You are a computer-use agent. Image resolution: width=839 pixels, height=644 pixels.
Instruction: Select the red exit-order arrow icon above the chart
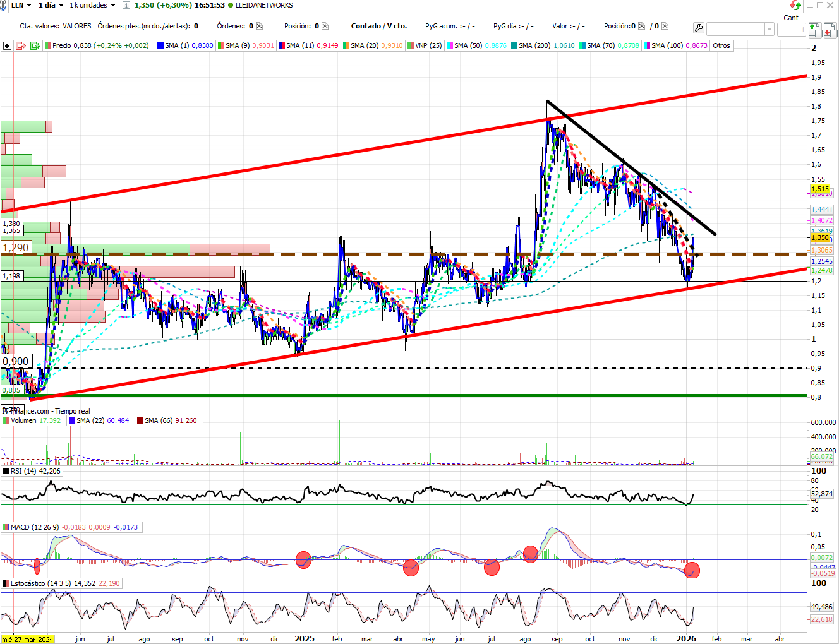pos(21,45)
